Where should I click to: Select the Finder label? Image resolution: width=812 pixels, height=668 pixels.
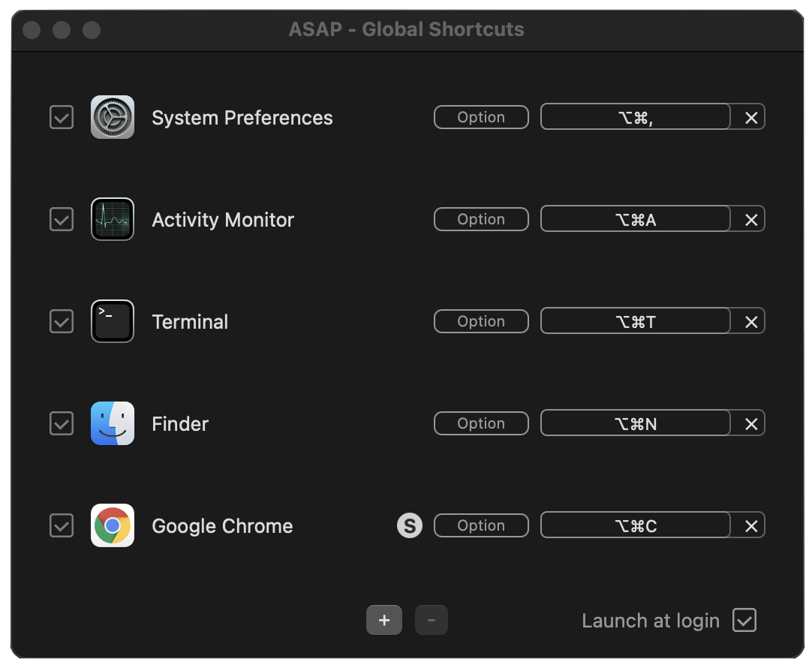pos(179,423)
